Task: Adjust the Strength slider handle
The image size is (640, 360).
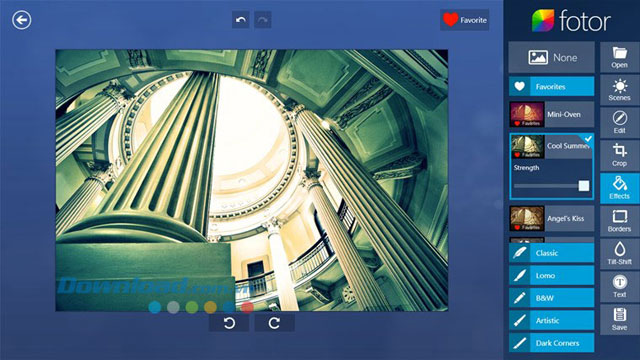Action: 584,186
